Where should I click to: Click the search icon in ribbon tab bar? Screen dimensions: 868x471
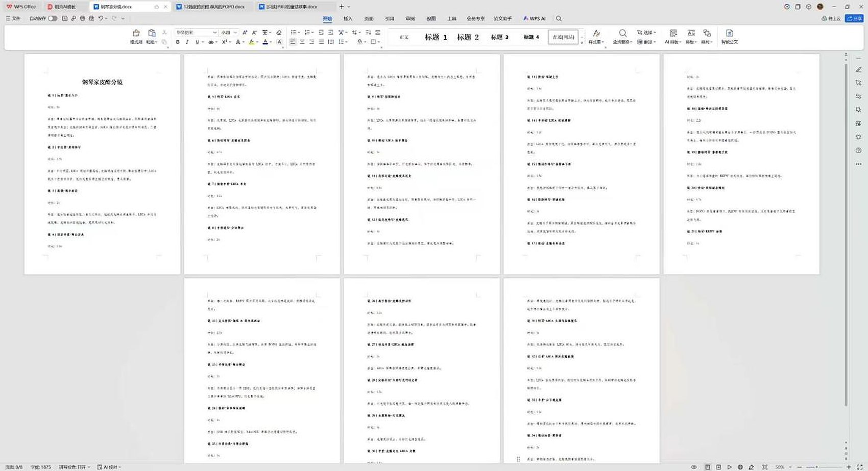click(559, 18)
